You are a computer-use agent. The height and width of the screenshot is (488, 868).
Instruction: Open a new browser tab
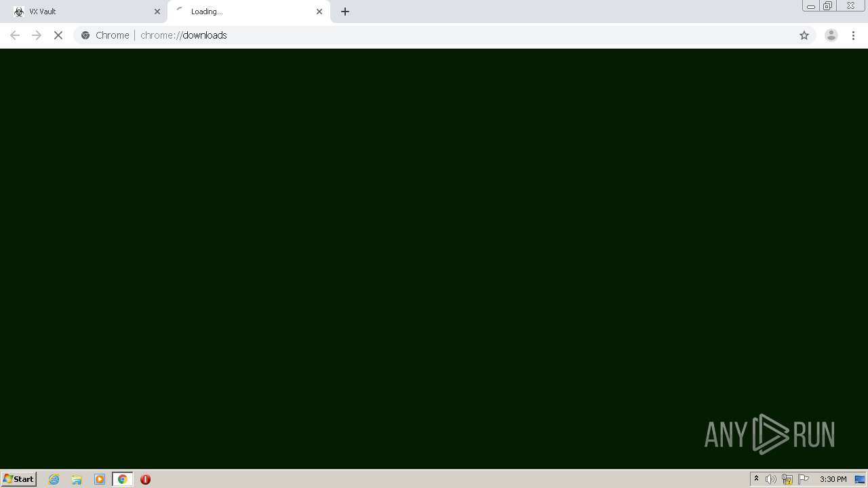point(345,12)
